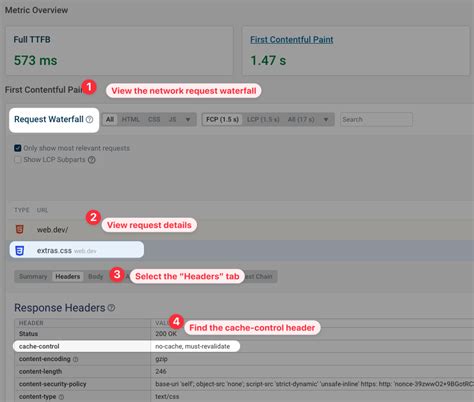This screenshot has height=402, width=474.
Task: Click the HTML file icon for web.dev/
Action: tap(20, 229)
